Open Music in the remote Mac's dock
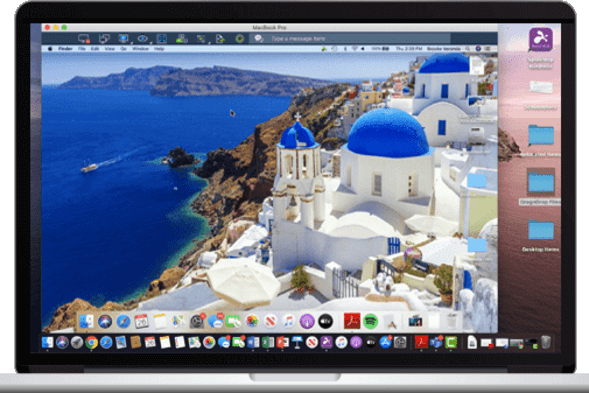Screen dimensions: 589x393 (x=288, y=321)
